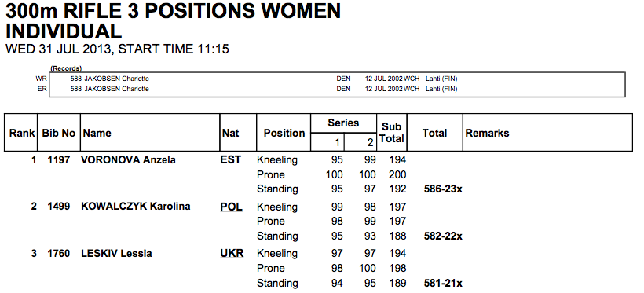The width and height of the screenshot is (644, 293).
Task: Click the Remarks column header
Action: pyautogui.click(x=487, y=133)
